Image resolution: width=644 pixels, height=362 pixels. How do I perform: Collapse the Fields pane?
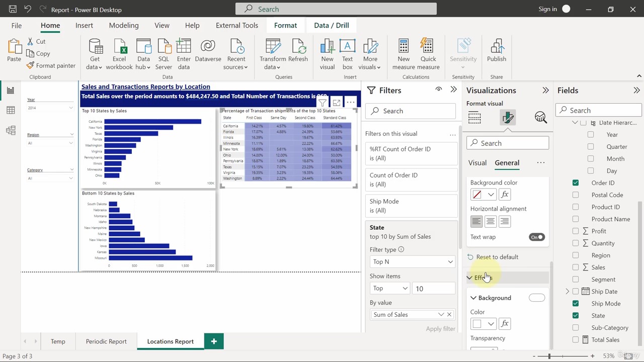636,90
